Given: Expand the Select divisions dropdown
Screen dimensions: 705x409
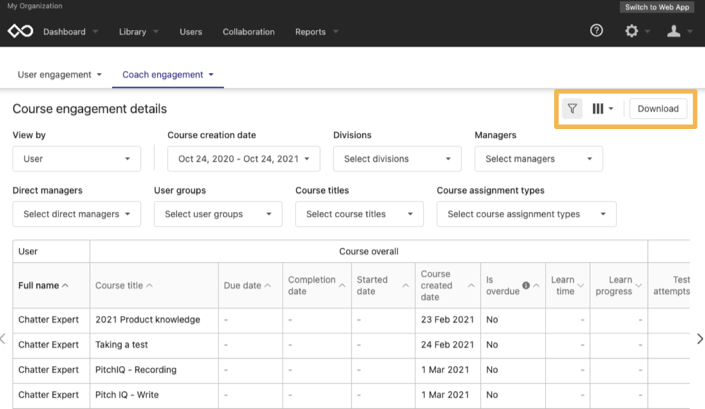Looking at the screenshot, I should 397,159.
